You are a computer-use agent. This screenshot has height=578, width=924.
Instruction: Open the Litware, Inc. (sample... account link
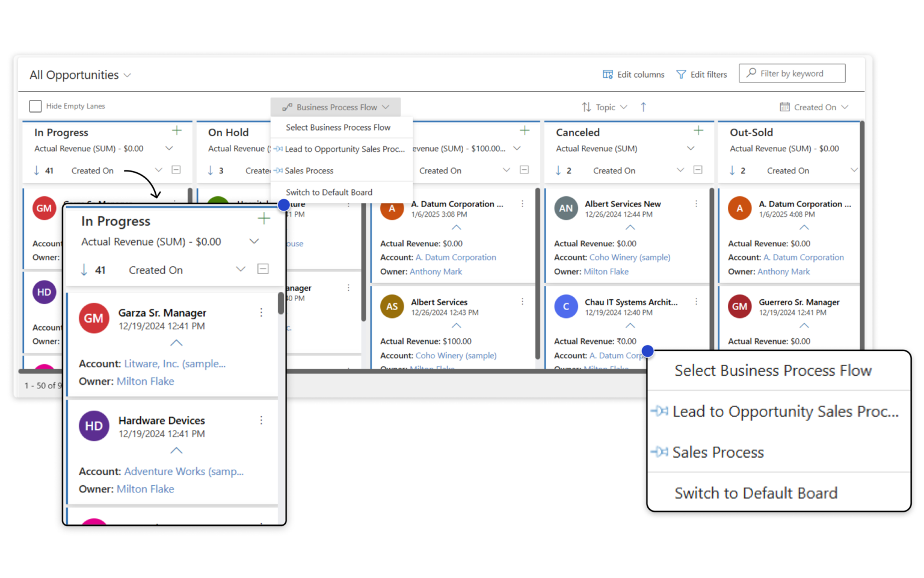[x=175, y=364]
